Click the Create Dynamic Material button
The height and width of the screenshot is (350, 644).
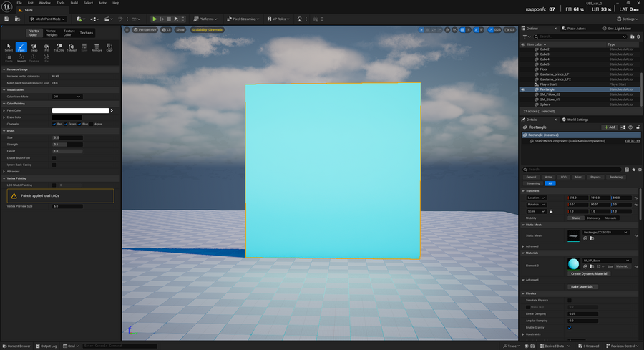588,273
